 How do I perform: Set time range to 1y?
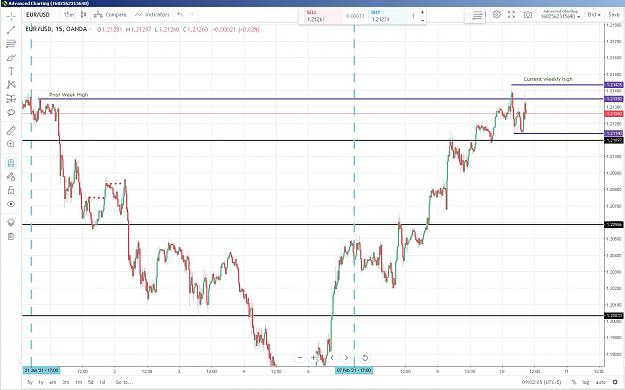[x=41, y=382]
